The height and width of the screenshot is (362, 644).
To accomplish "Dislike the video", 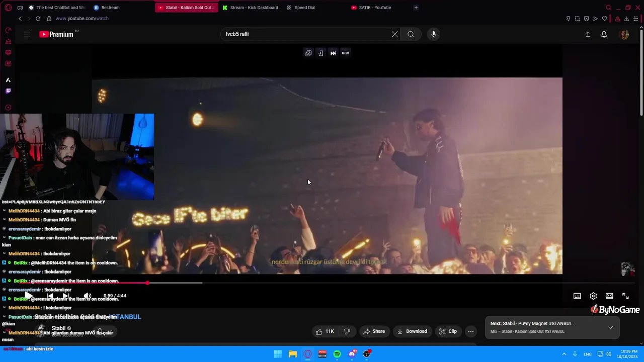I will point(347,331).
